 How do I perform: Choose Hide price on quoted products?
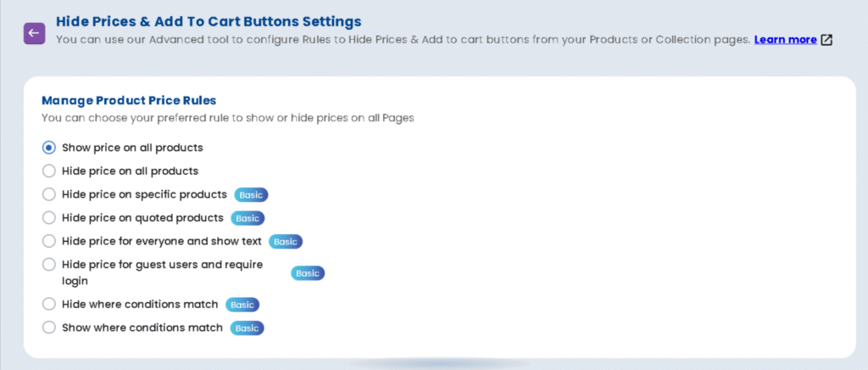tap(49, 217)
